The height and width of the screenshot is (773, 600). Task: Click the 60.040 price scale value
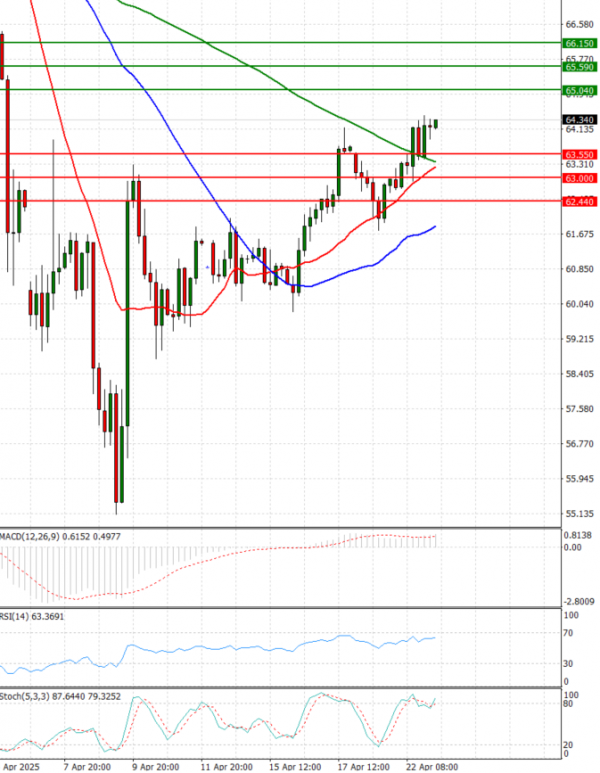tap(579, 304)
